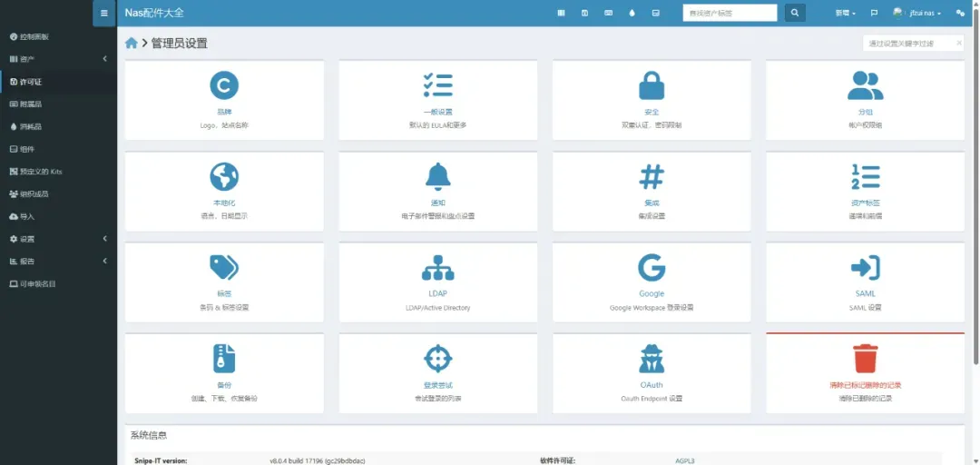Click the red trash purge icon

(x=865, y=358)
